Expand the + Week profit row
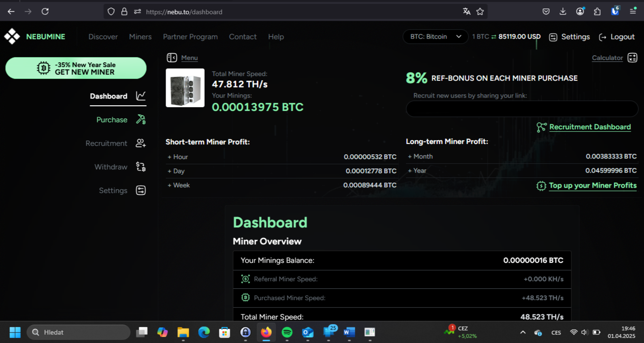This screenshot has height=343, width=644. point(282,185)
